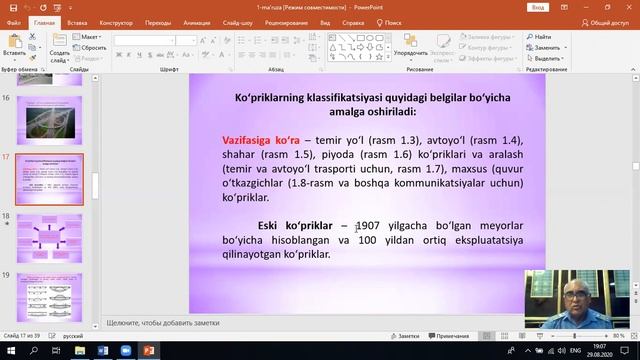Click fit slide to window icon
640x360 pixels.
click(x=634, y=336)
